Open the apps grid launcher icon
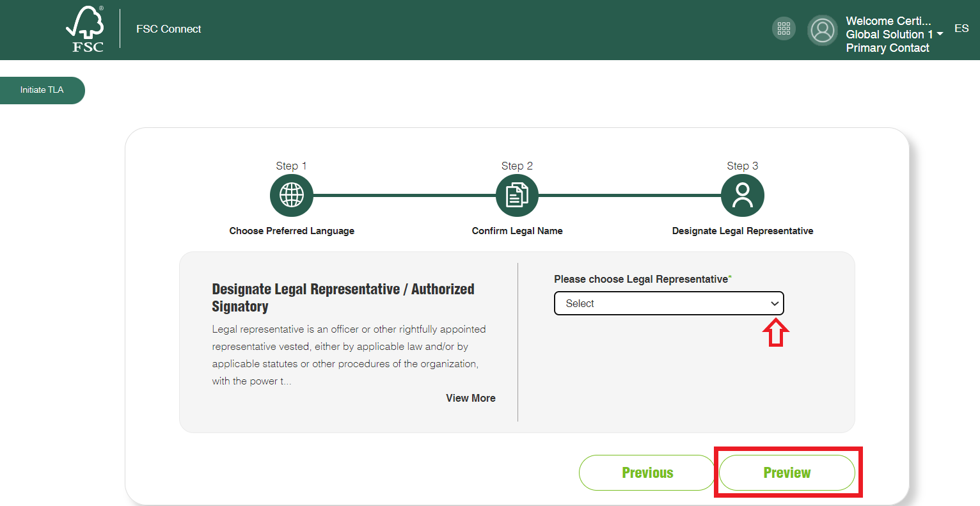Image resolution: width=980 pixels, height=506 pixels. pyautogui.click(x=784, y=29)
